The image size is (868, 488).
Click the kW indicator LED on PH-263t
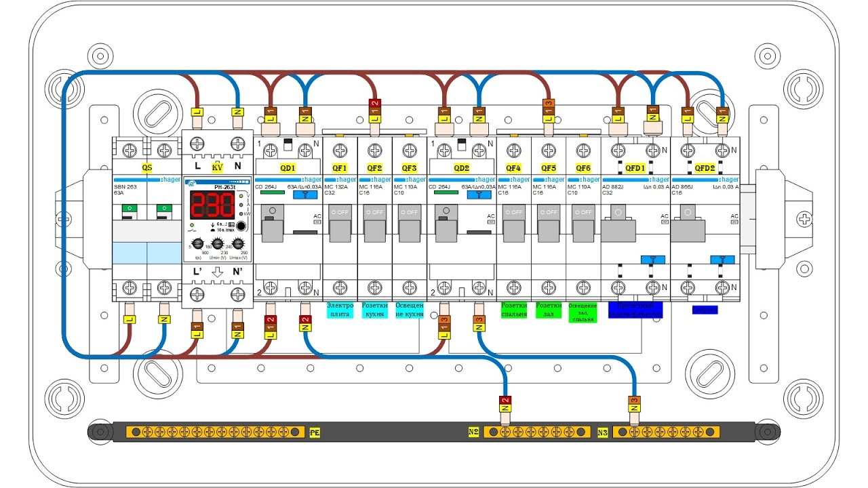241,213
